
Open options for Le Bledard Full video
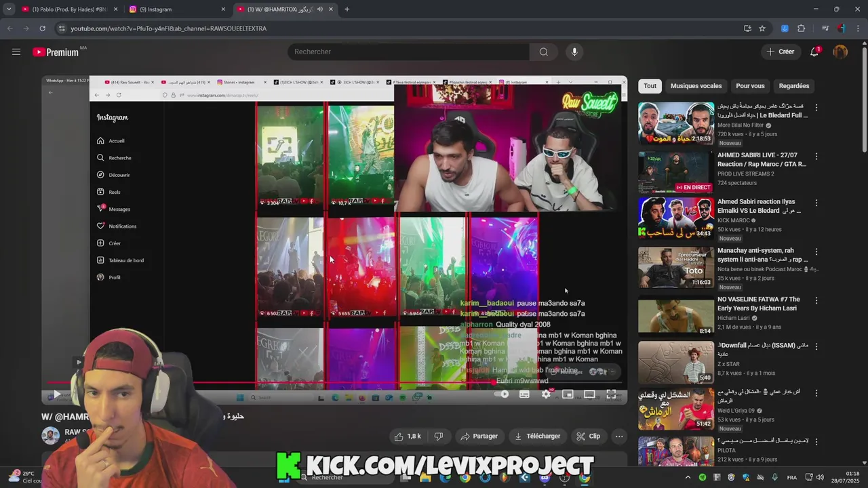[816, 107]
